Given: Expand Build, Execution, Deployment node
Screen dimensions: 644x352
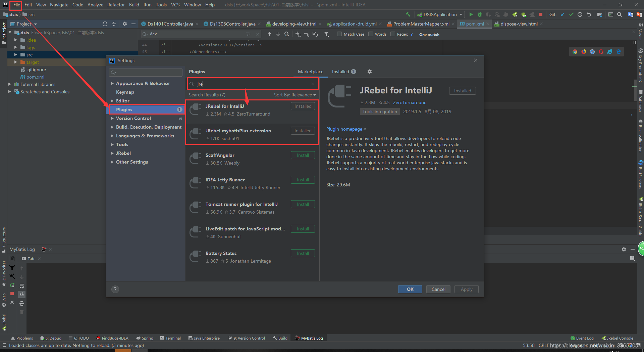Looking at the screenshot, I should tap(112, 127).
